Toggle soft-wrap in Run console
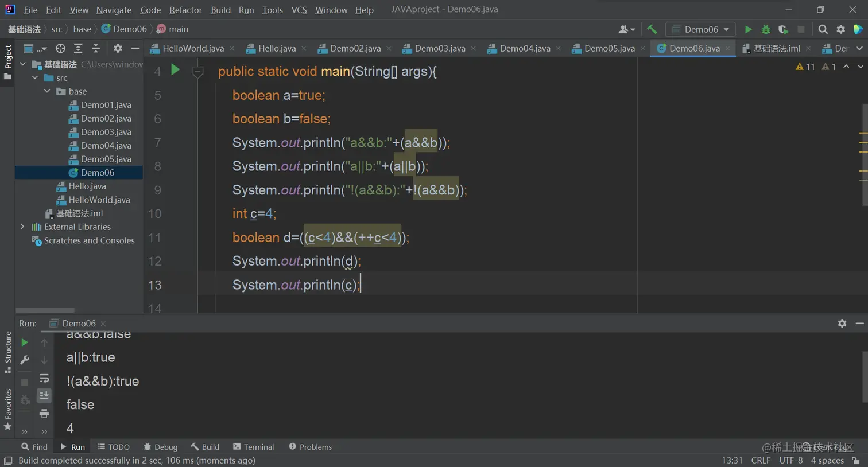The height and width of the screenshot is (467, 868). [x=44, y=378]
